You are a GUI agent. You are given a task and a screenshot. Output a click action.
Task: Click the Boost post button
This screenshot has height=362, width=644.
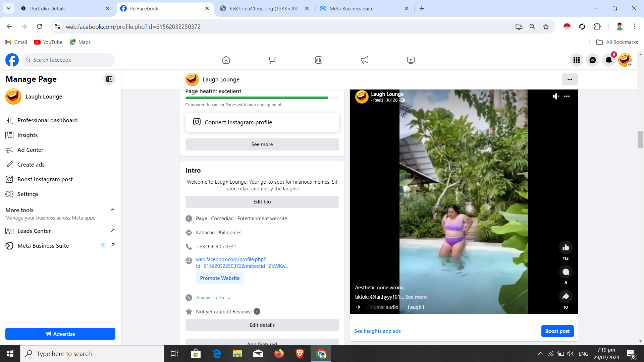point(557,331)
